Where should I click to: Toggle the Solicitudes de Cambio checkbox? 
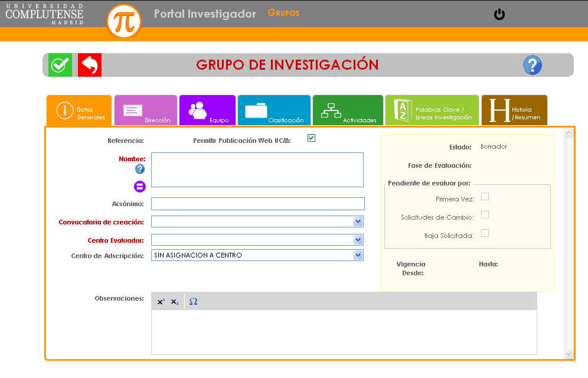(x=485, y=215)
